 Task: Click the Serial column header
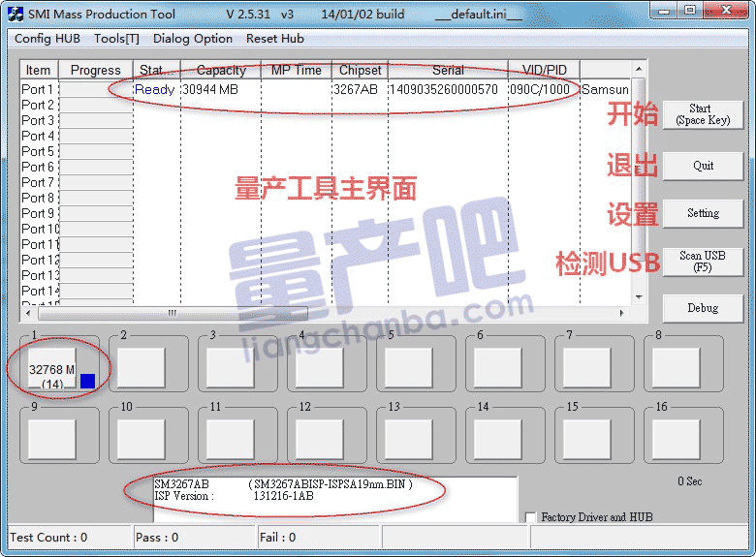click(x=448, y=71)
